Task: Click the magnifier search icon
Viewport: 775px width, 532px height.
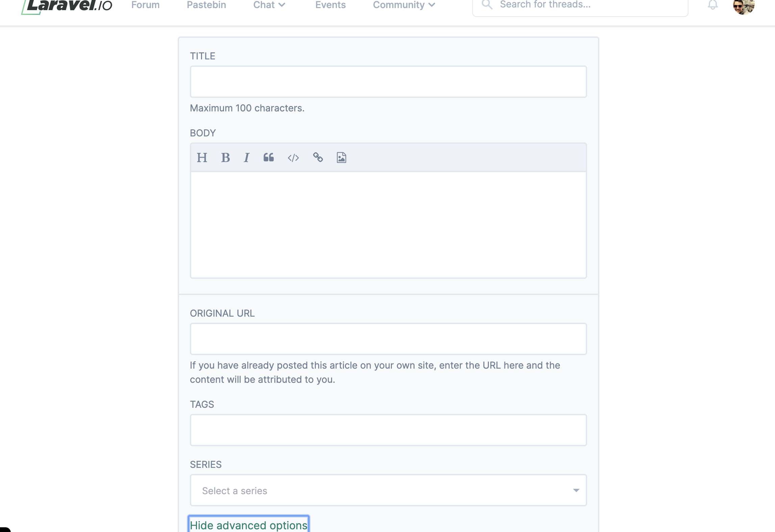Action: coord(487,5)
